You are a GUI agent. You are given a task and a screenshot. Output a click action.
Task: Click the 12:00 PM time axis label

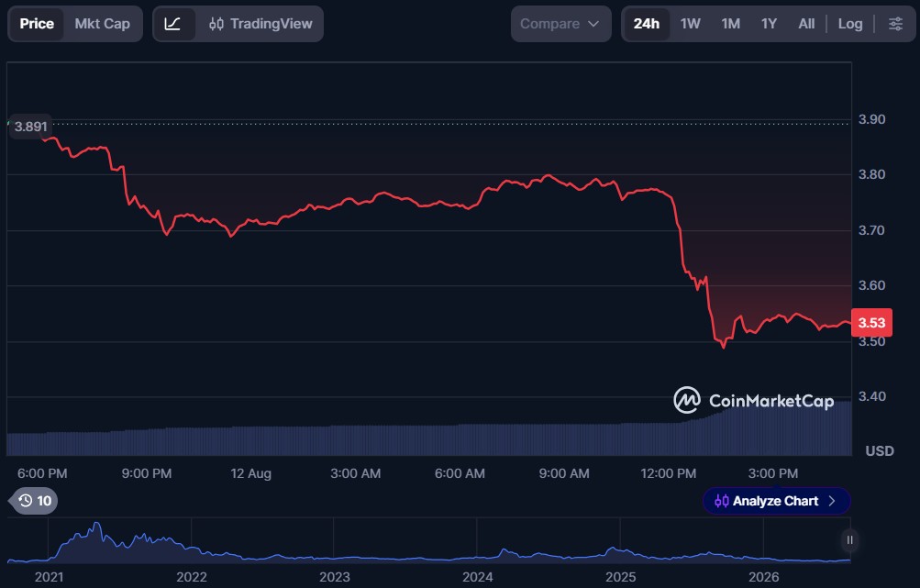click(x=669, y=473)
